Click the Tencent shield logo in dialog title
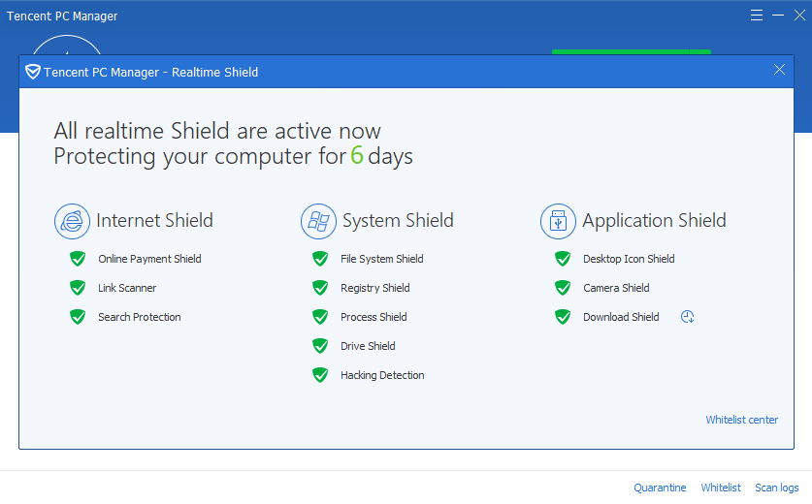 click(x=33, y=72)
